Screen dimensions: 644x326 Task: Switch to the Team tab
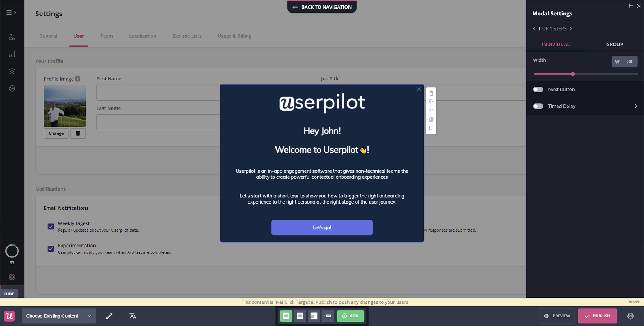[x=106, y=36]
